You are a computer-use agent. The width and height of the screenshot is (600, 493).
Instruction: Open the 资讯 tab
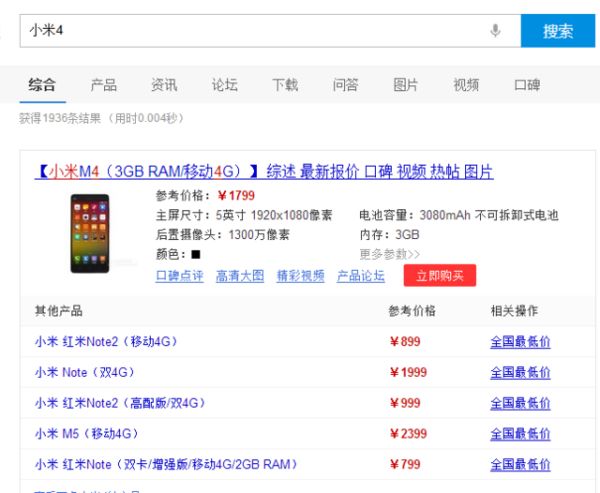(x=164, y=85)
